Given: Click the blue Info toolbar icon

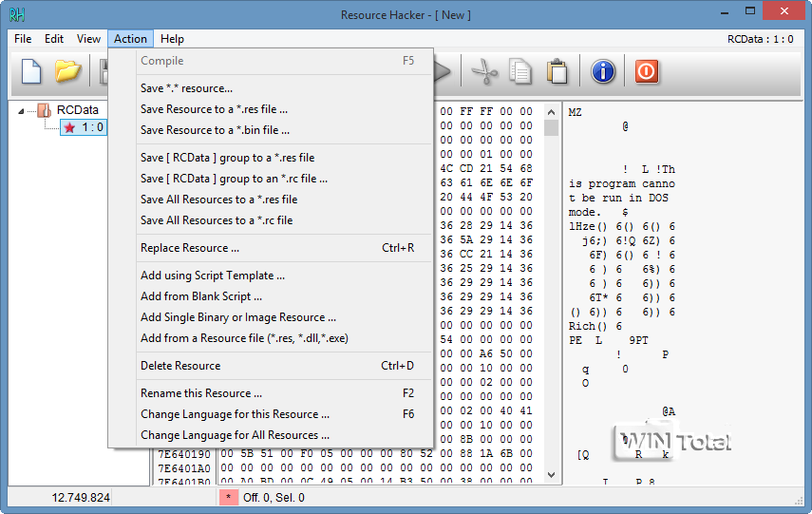Looking at the screenshot, I should click(x=603, y=71).
